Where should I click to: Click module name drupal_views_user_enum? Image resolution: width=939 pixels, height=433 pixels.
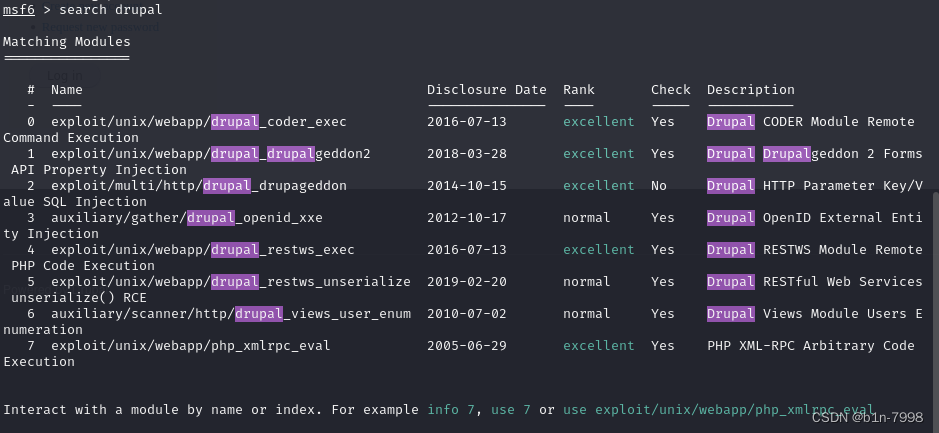(x=231, y=314)
